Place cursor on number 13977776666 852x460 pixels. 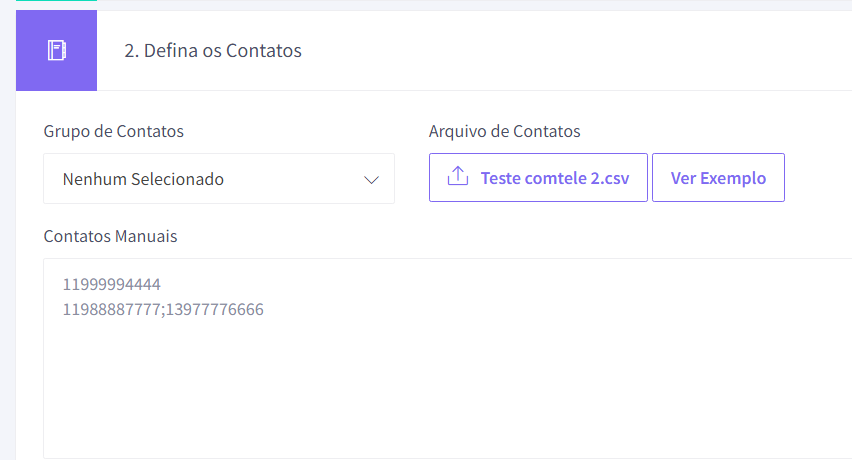(215, 309)
